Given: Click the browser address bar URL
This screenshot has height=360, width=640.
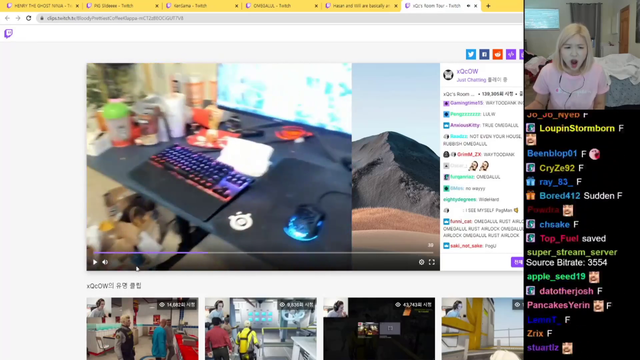Looking at the screenshot, I should [115, 18].
